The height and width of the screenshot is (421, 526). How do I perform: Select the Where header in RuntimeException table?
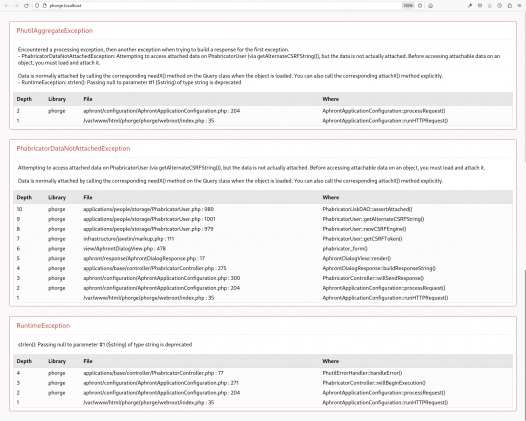pos(330,361)
